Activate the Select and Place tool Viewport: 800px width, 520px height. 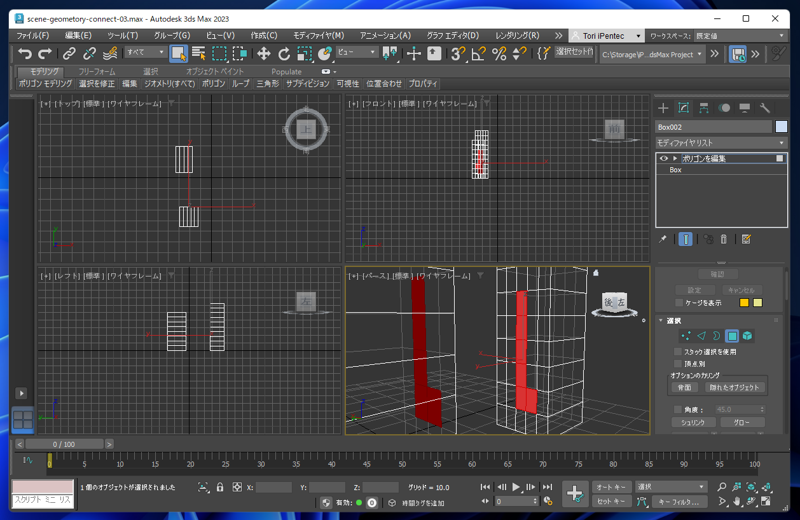click(x=324, y=53)
